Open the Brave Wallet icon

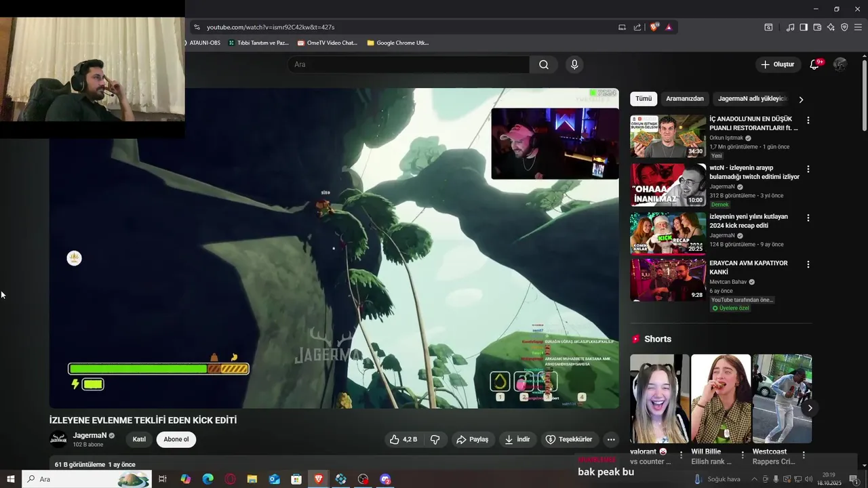817,27
